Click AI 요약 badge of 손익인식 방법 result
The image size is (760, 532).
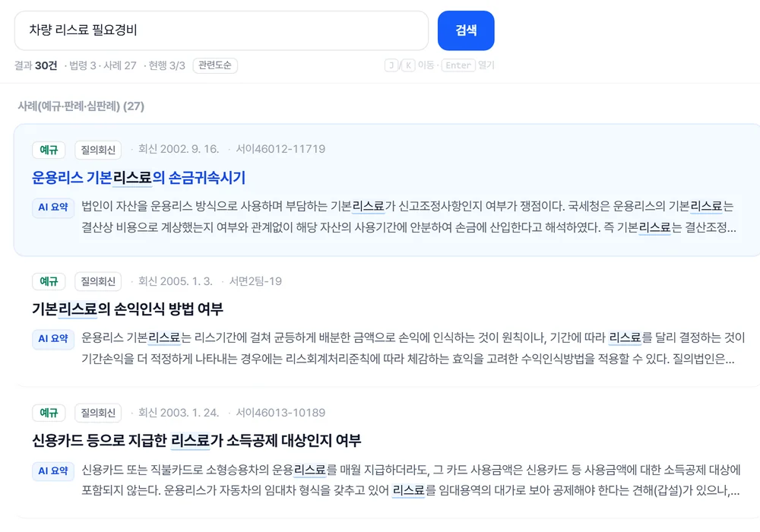53,339
